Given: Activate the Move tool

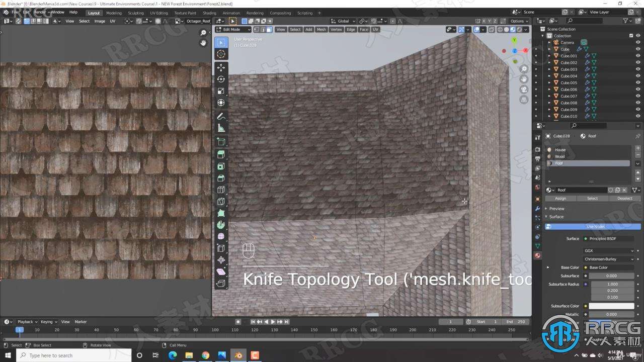Looking at the screenshot, I should (221, 68).
